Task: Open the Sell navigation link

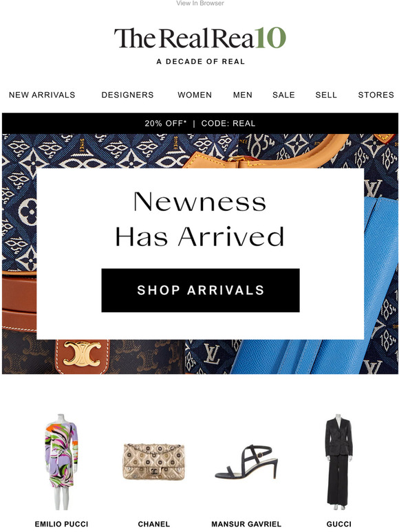Action: tap(326, 95)
